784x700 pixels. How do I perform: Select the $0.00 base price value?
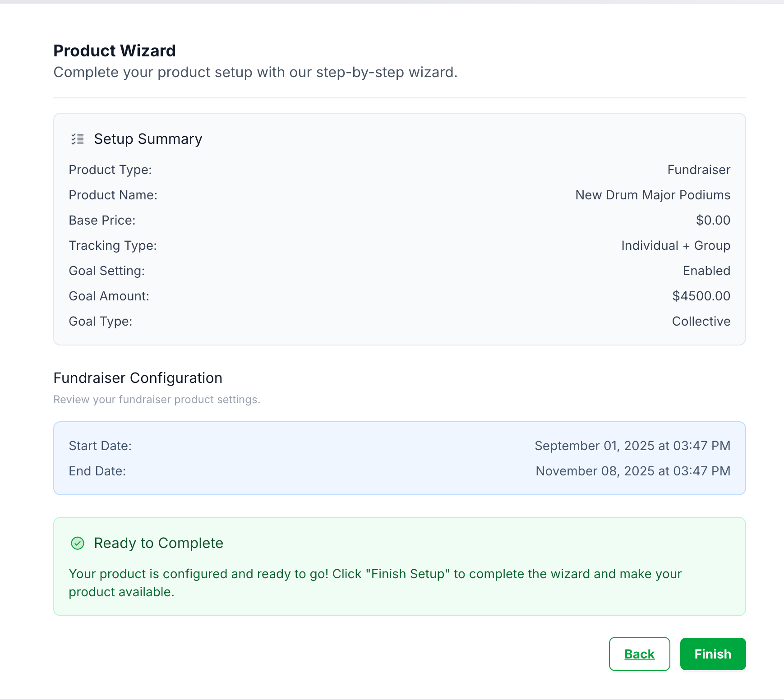pos(713,220)
